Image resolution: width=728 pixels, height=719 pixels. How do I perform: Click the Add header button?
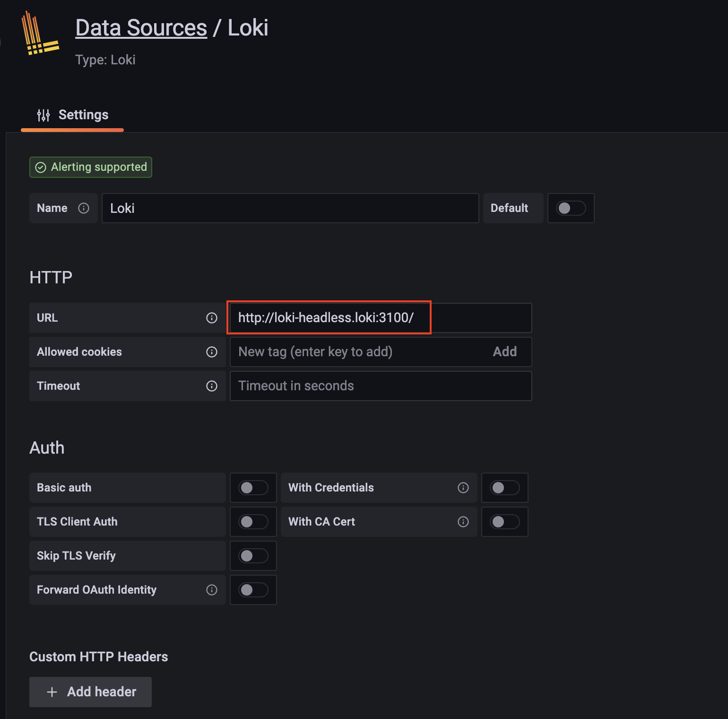click(91, 692)
